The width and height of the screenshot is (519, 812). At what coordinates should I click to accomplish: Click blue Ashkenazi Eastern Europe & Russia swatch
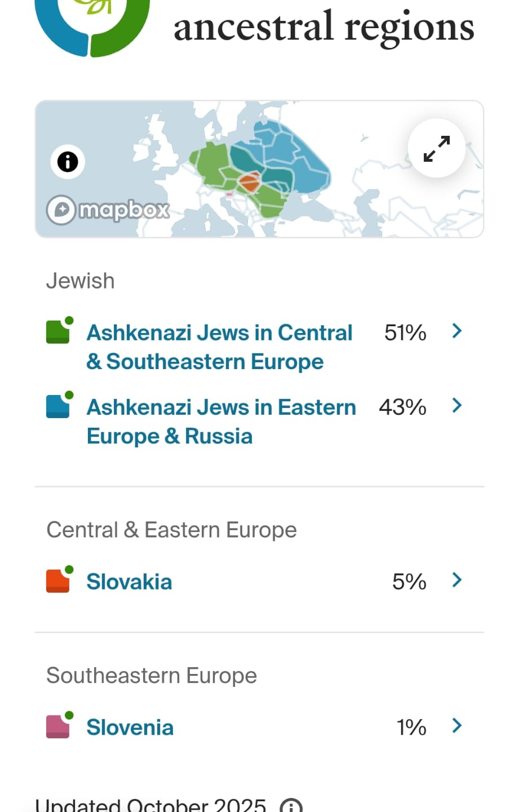click(x=59, y=405)
